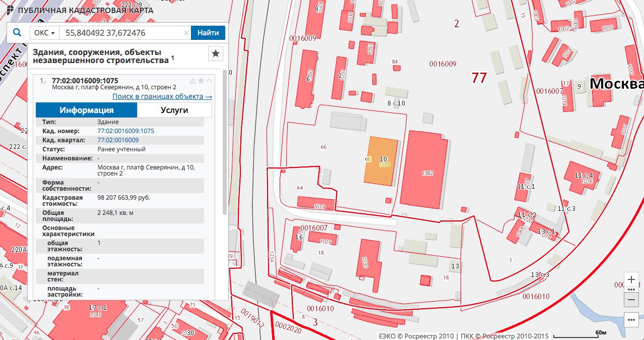
Task: Open the ОКС object type dropdown
Action: [44, 33]
